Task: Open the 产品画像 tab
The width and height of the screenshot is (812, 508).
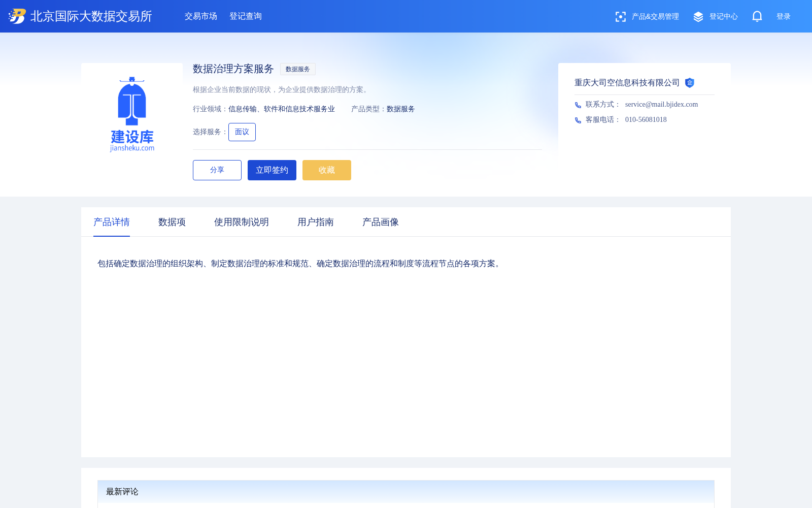Action: (381, 222)
